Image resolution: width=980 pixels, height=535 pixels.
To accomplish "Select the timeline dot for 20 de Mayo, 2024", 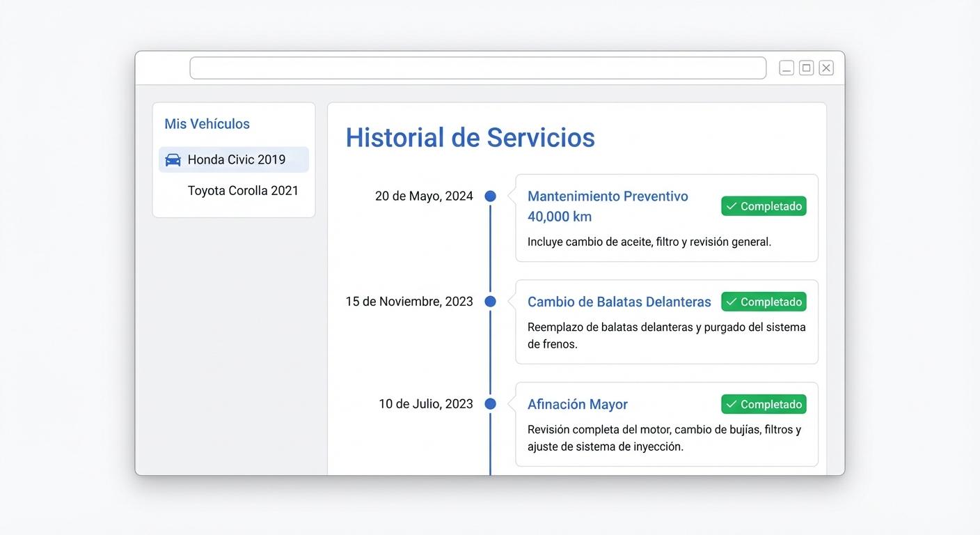I will [490, 196].
